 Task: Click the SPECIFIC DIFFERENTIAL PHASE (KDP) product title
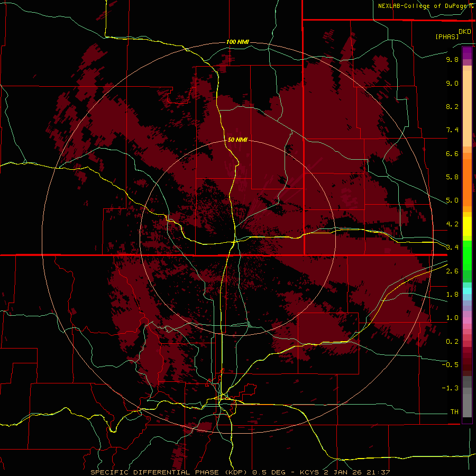pyautogui.click(x=170, y=472)
